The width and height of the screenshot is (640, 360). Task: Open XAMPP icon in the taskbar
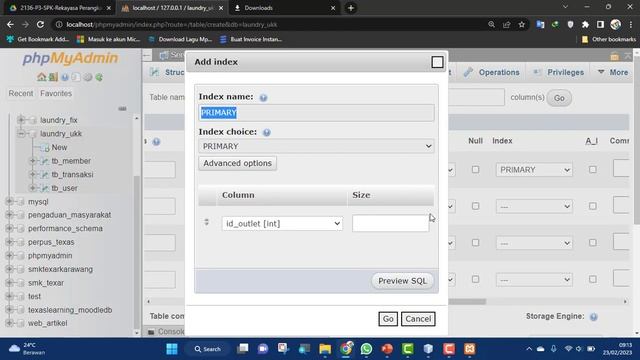click(469, 349)
